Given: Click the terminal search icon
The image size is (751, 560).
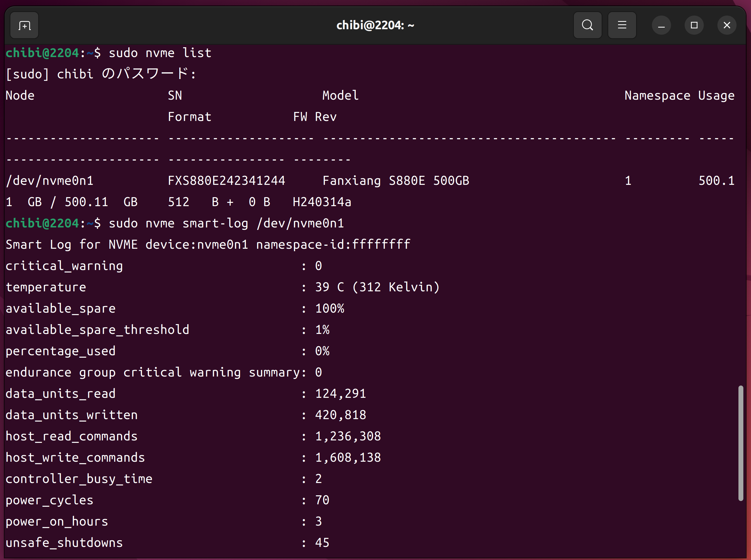Looking at the screenshot, I should (587, 25).
